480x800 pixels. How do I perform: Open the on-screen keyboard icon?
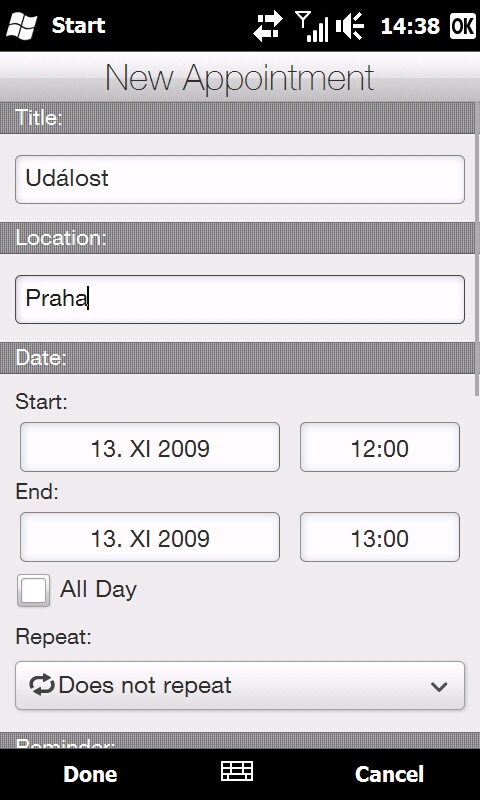point(237,771)
